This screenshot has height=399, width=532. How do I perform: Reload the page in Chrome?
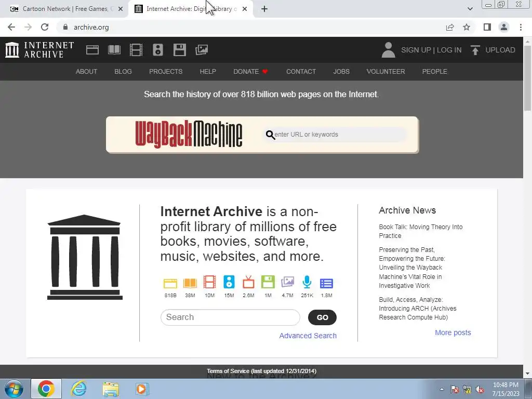45,27
